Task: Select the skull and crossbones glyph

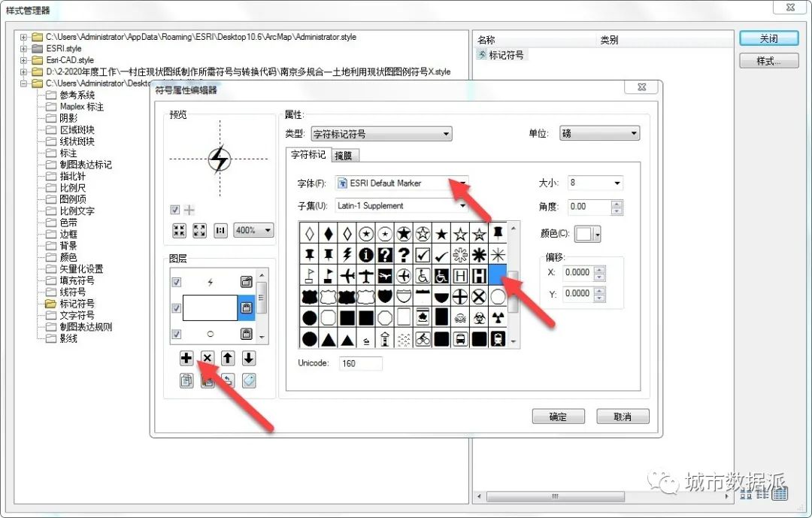Action: coord(460,317)
